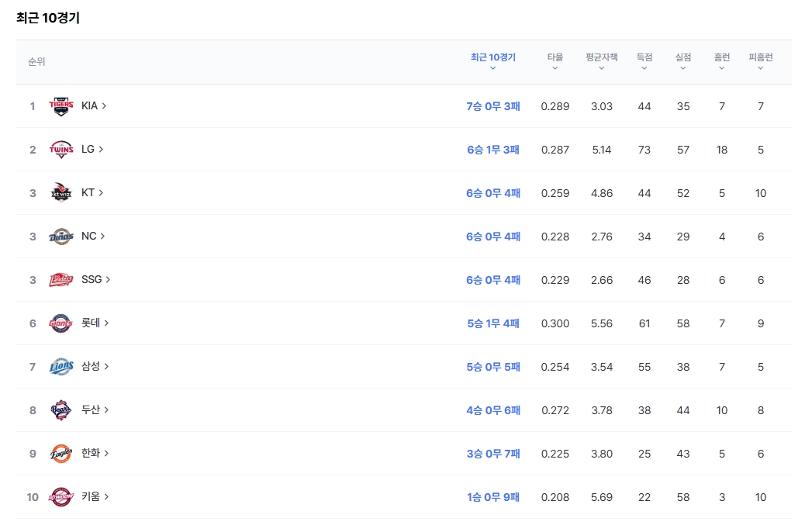Open the NC team page link
The height and width of the screenshot is (532, 805).
93,237
